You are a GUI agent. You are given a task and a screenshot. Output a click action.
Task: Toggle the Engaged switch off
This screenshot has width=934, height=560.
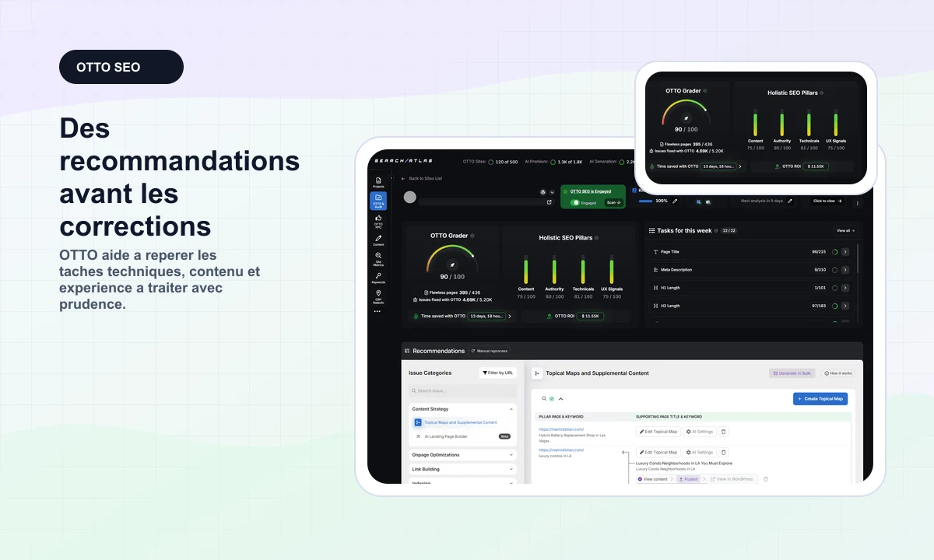[x=575, y=202]
